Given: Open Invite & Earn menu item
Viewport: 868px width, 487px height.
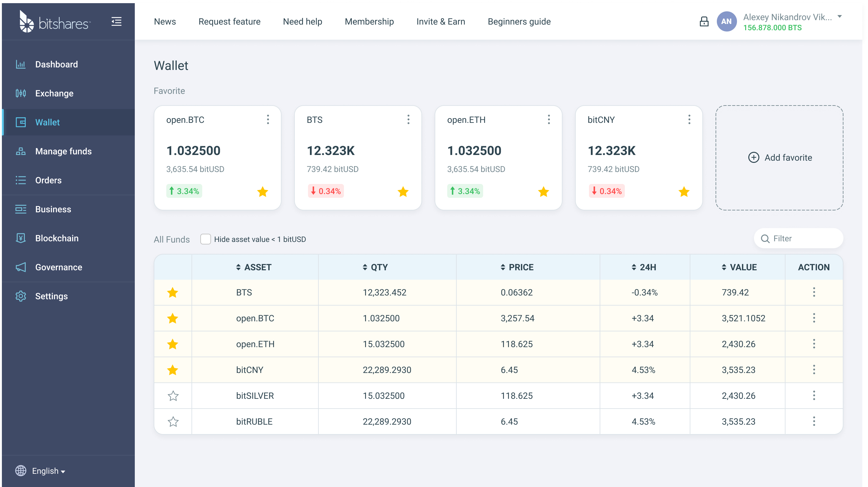Looking at the screenshot, I should click(x=441, y=21).
